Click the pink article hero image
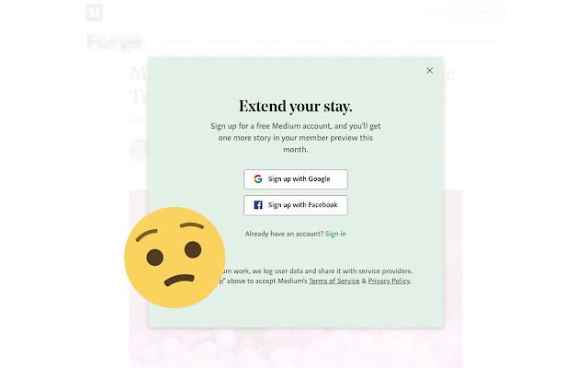This screenshot has height=368, width=588. 296,348
